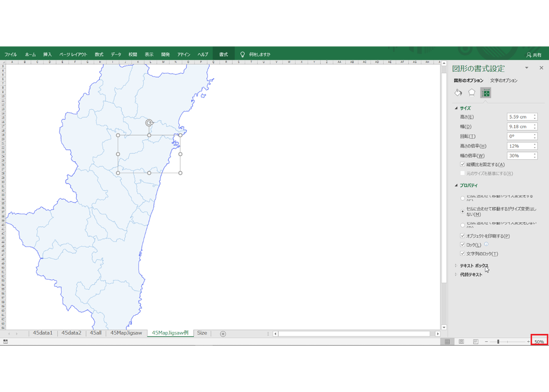Screen dimensions: 549x392
Task: Add a new sheet with the plus icon
Action: coord(223,334)
